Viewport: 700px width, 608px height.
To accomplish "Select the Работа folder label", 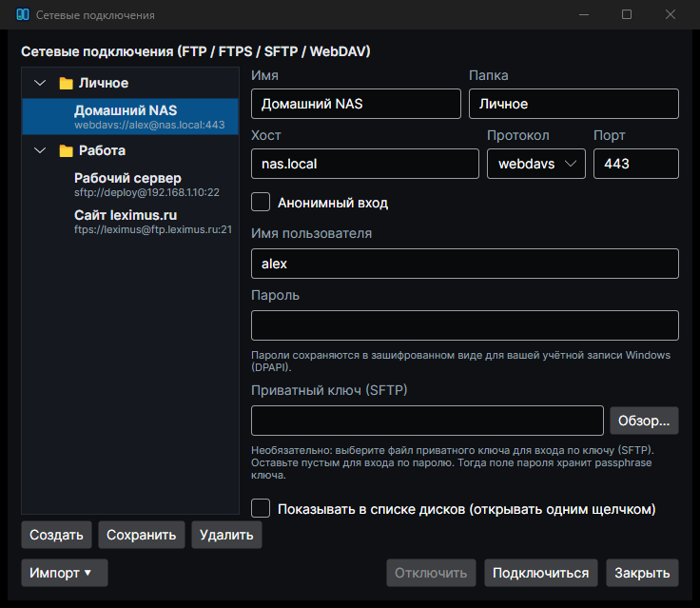I will [x=102, y=150].
